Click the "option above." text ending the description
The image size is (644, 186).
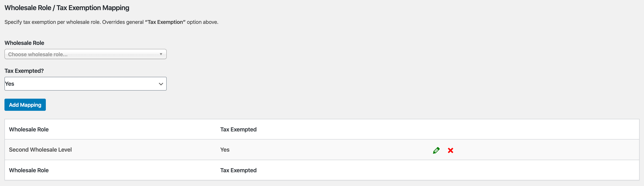coord(203,22)
